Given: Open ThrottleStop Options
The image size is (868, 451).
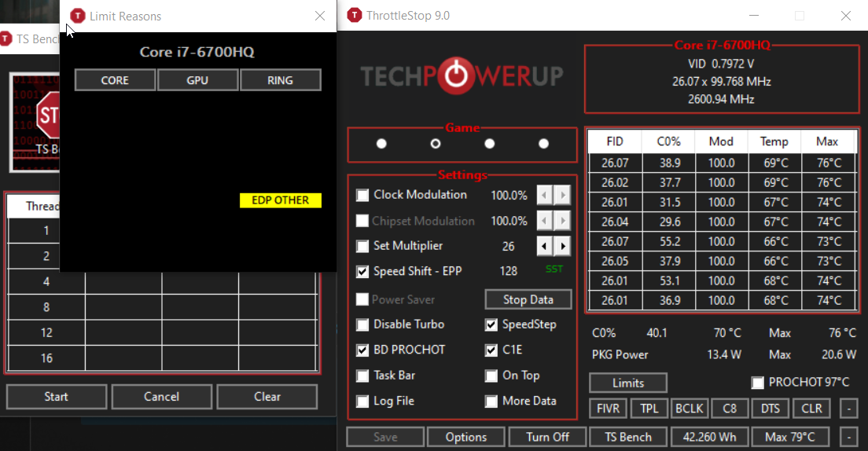Looking at the screenshot, I should 466,437.
